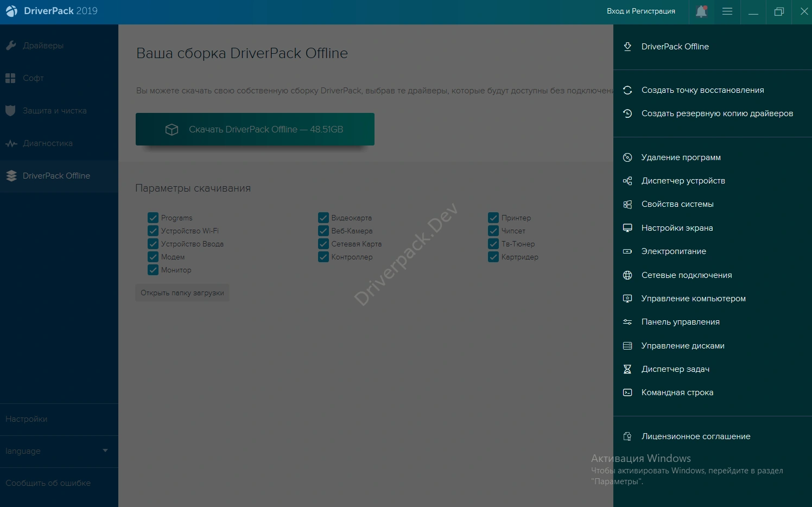Uncheck the Модем checkbox
This screenshot has width=812, height=507.
(x=153, y=257)
